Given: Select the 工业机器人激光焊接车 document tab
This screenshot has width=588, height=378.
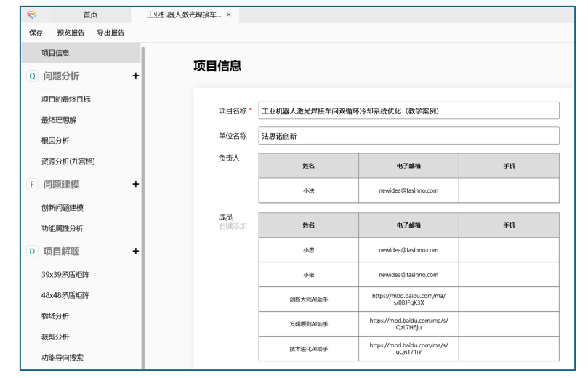Looking at the screenshot, I should pos(183,15).
